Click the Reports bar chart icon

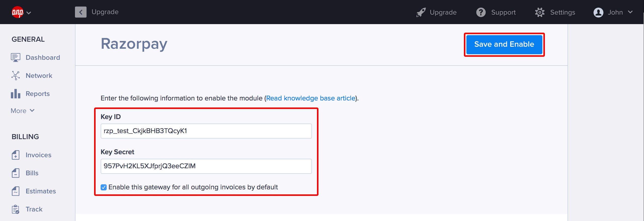click(x=15, y=93)
